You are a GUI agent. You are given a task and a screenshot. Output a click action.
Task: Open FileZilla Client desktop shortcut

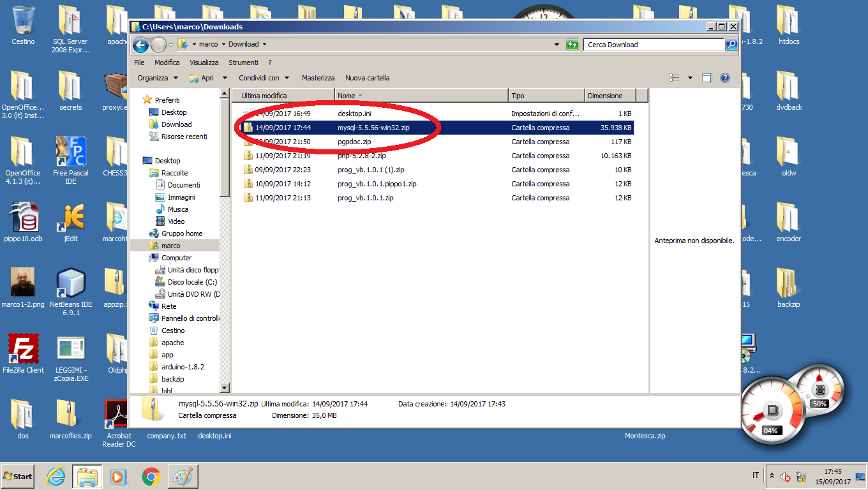24,350
